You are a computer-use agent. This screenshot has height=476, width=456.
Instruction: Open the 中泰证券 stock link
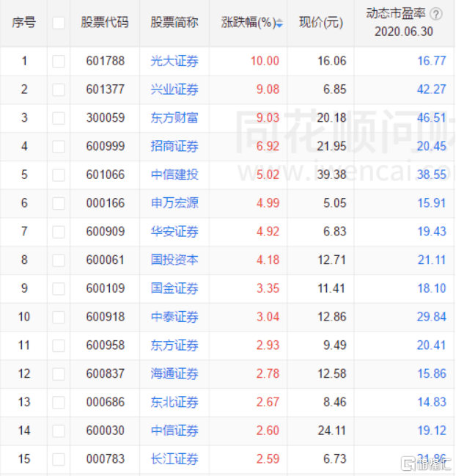174,317
